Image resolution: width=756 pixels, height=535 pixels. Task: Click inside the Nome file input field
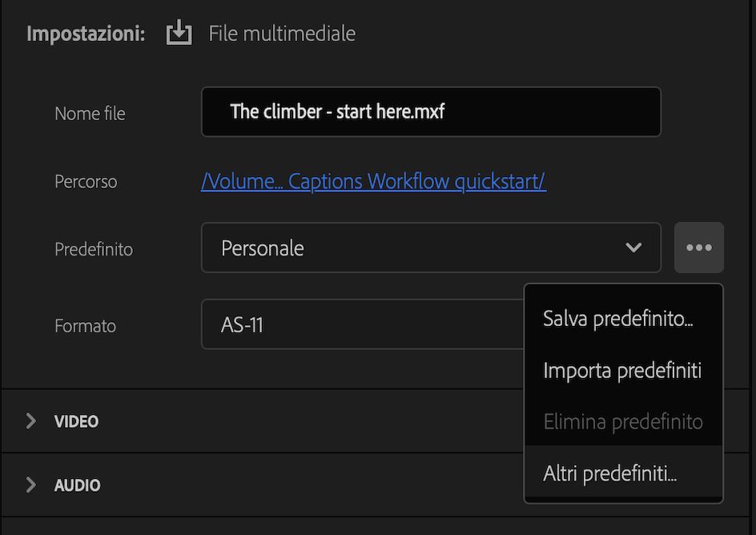431,111
